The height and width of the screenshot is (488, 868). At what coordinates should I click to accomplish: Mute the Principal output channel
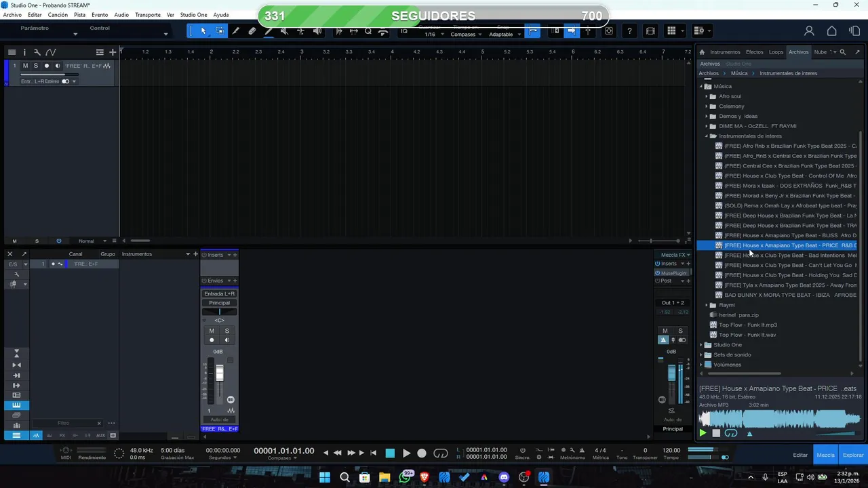tap(665, 331)
